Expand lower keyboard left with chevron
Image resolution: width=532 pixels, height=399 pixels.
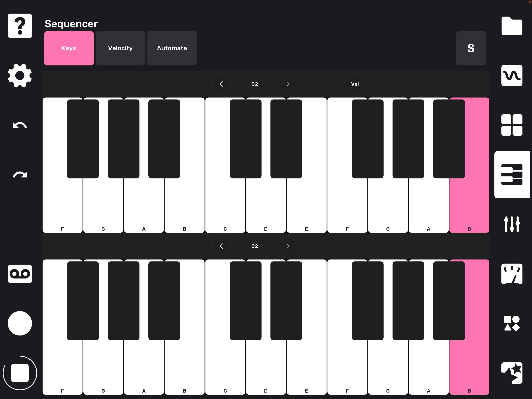(221, 246)
